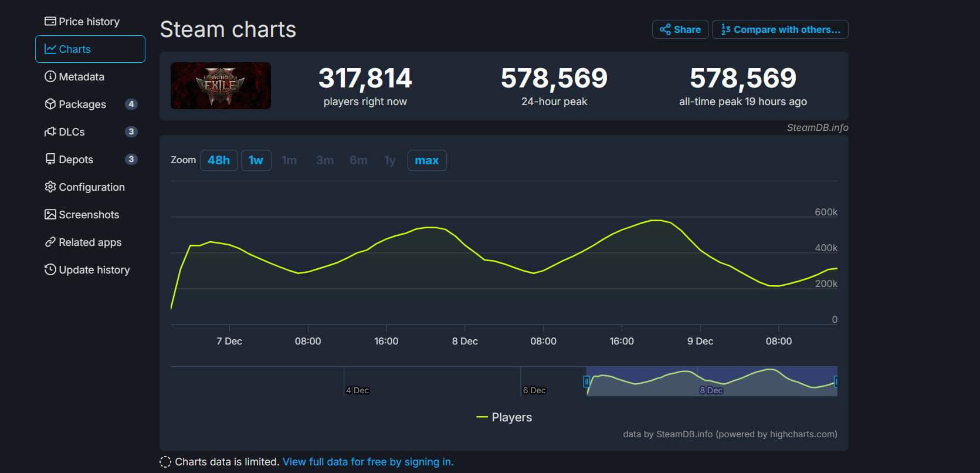Click the disabled 1m zoom option
980x473 pixels.
(x=289, y=160)
